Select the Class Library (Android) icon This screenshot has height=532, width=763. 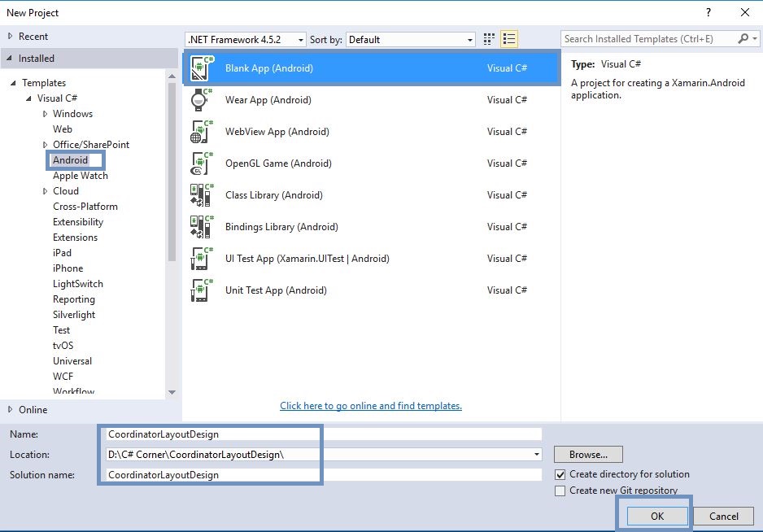pos(201,195)
